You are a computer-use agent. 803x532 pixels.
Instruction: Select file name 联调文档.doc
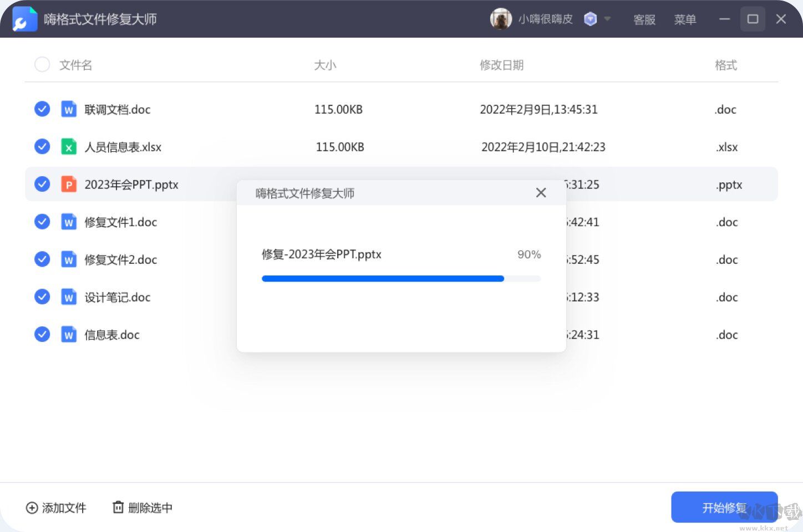118,110
